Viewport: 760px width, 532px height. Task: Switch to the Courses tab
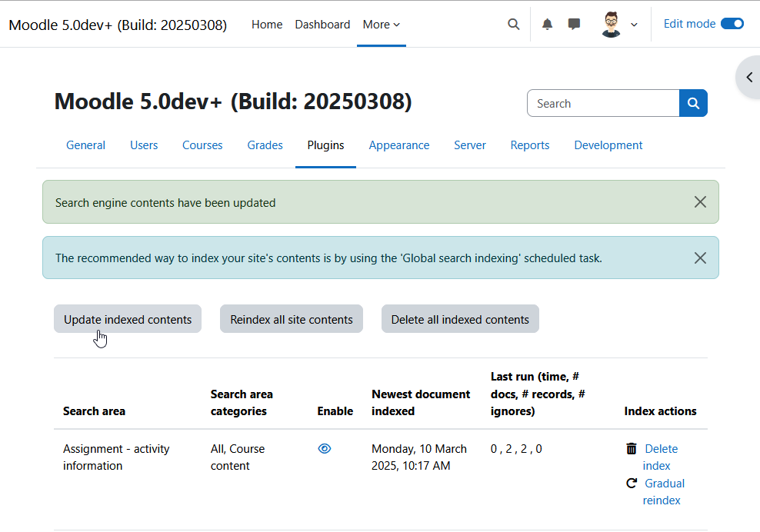tap(202, 145)
